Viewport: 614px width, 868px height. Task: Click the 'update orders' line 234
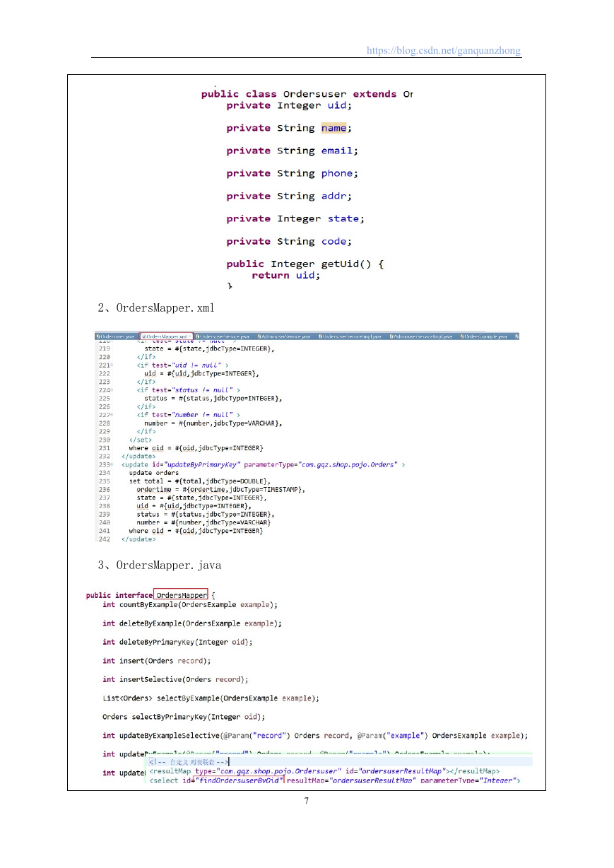pyautogui.click(x=153, y=473)
